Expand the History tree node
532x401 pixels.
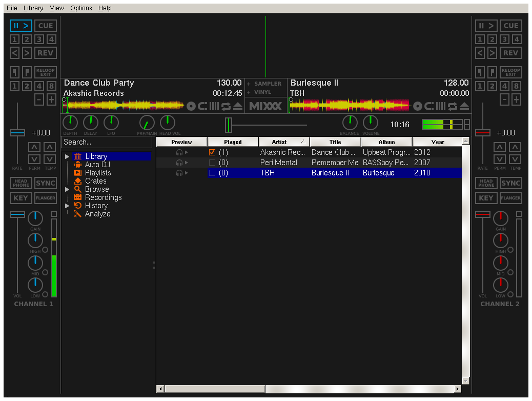[67, 206]
